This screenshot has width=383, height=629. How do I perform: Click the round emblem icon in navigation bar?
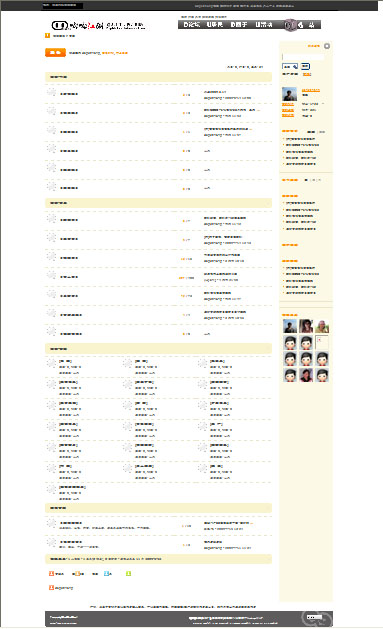290,25
